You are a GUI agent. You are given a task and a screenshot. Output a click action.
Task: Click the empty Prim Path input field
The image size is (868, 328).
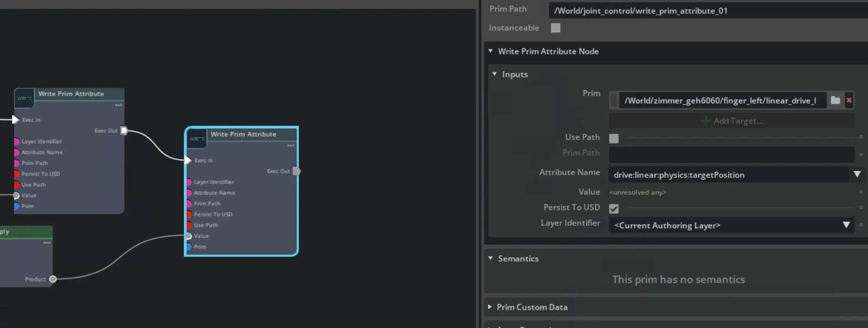click(731, 155)
